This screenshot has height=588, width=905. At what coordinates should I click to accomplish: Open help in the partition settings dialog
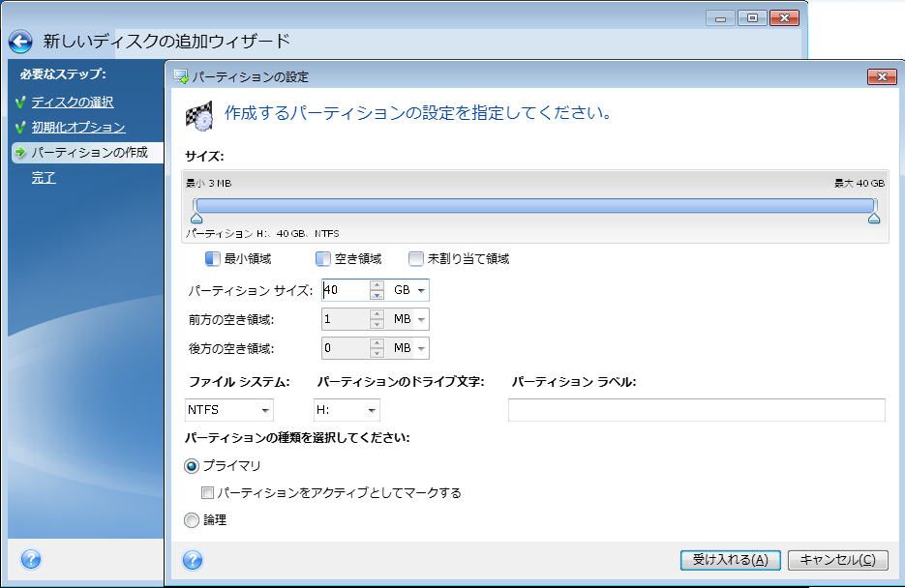[193, 560]
